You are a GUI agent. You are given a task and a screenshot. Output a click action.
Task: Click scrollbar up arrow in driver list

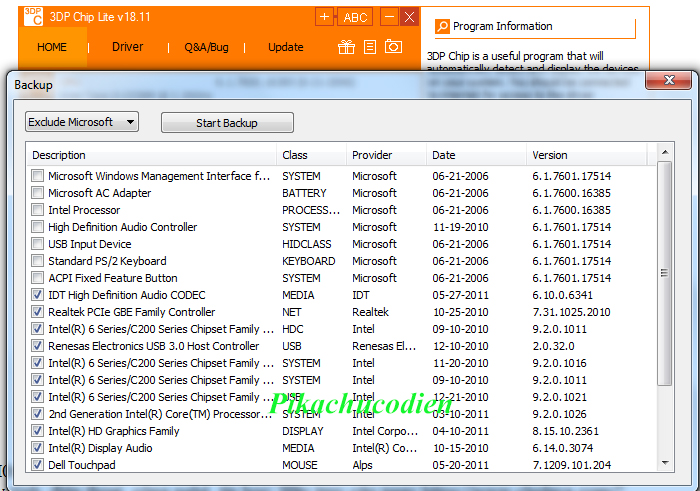[665, 152]
